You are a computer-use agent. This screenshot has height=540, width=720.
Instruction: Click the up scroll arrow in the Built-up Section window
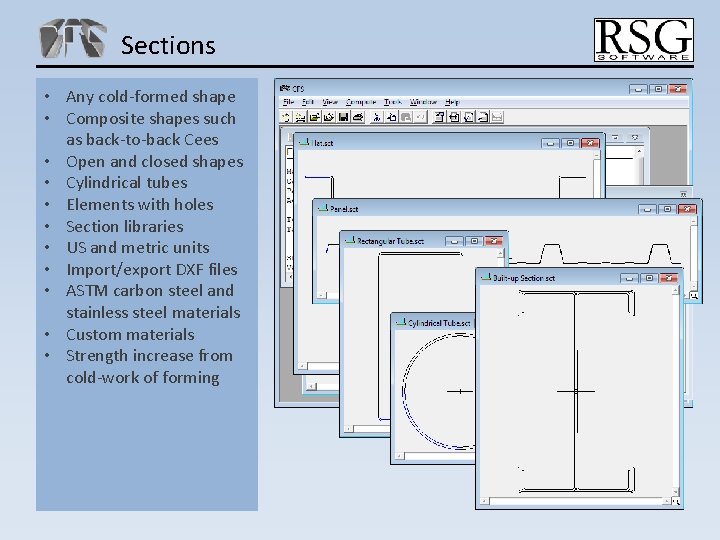(x=675, y=291)
